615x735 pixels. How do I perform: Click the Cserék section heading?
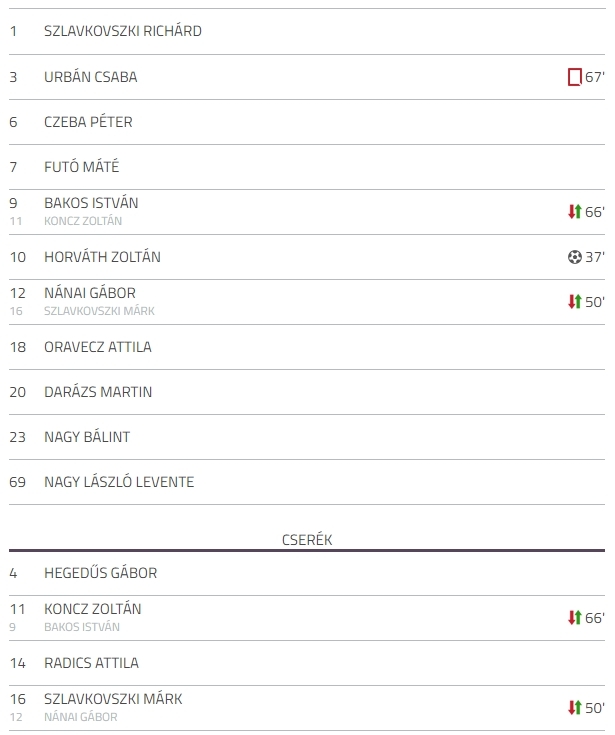[x=307, y=540]
